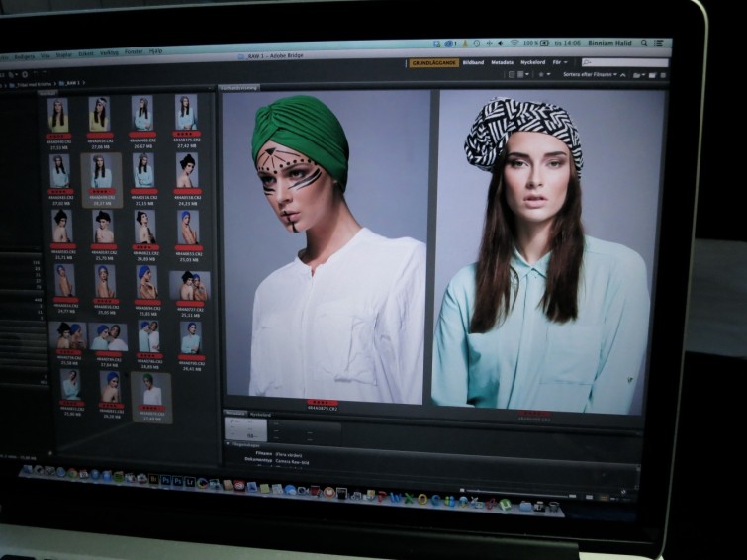Open Spotlight search in the menu bar
747x560 pixels.
(643, 44)
